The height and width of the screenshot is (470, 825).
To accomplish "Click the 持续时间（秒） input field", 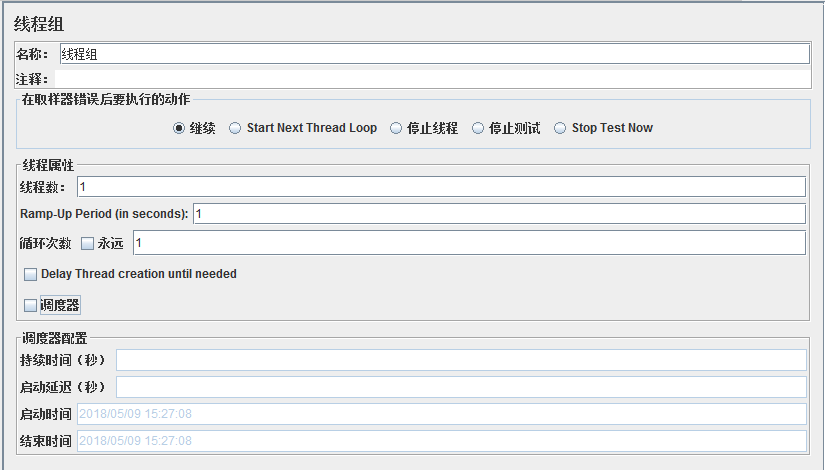I will 460,360.
